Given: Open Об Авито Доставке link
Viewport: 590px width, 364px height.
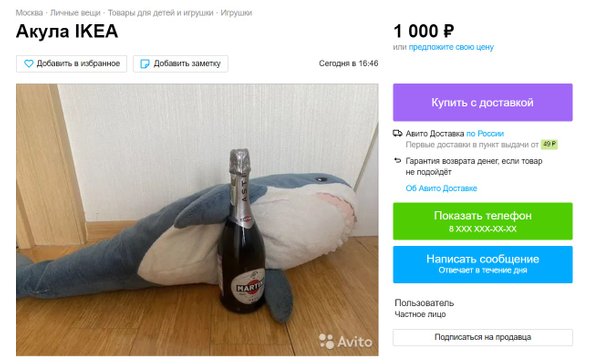Looking at the screenshot, I should coord(441,188).
